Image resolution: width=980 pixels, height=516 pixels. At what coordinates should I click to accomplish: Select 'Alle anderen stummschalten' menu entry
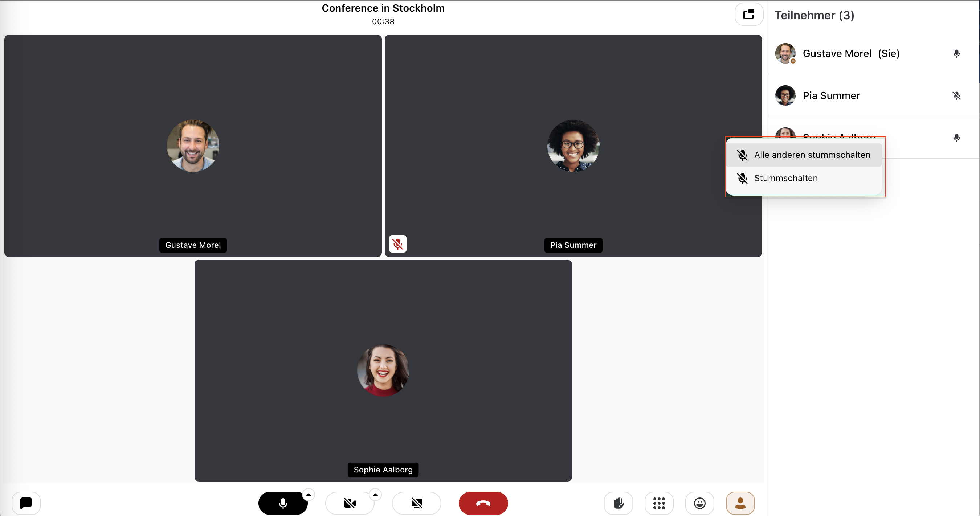pos(804,155)
